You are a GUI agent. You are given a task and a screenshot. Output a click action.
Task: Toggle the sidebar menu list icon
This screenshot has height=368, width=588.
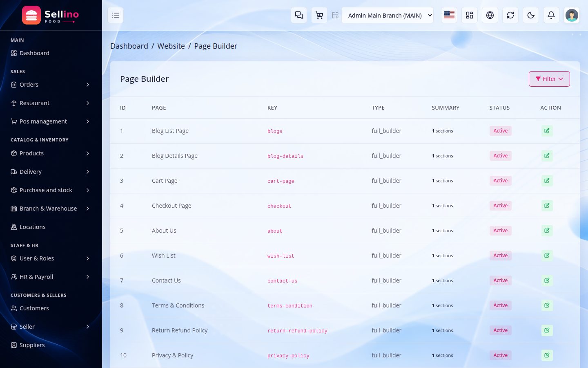116,15
